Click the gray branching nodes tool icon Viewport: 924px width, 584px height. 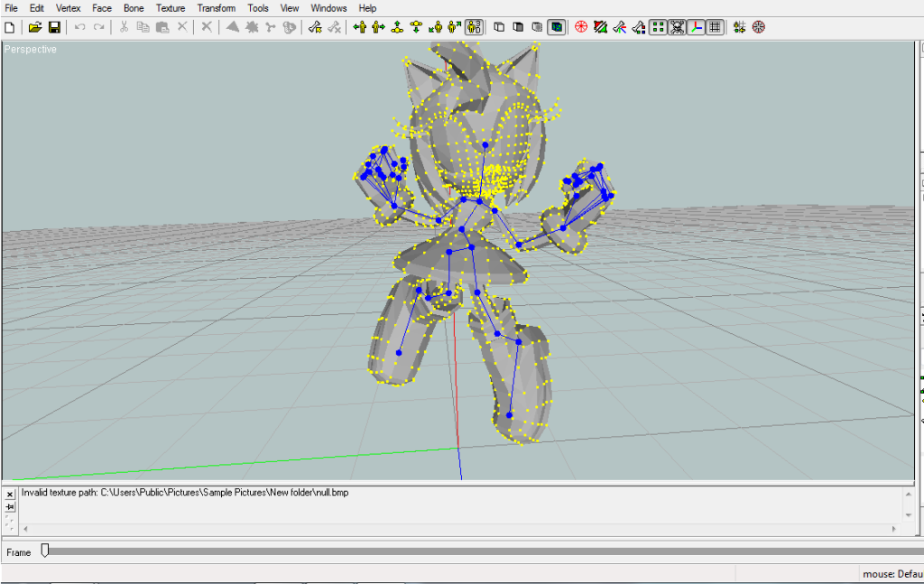(271, 27)
